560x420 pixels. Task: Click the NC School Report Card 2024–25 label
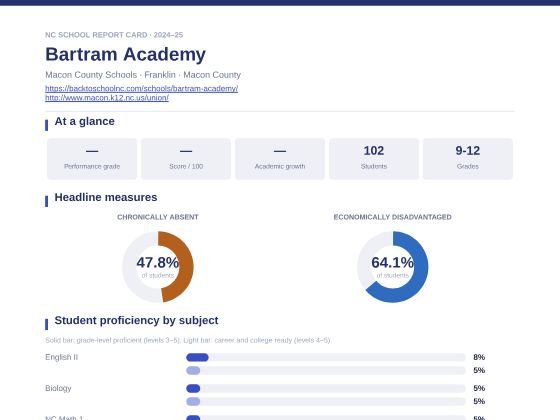pyautogui.click(x=114, y=35)
